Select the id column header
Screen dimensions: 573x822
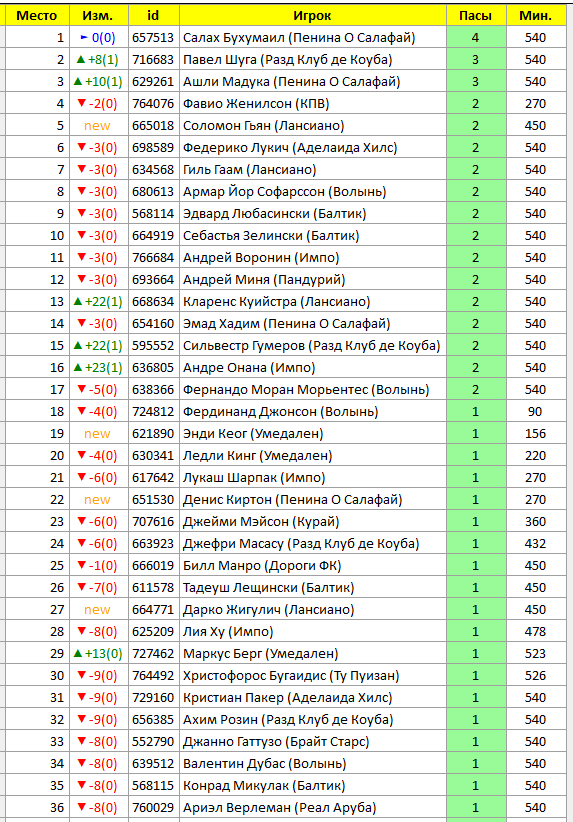pos(153,15)
